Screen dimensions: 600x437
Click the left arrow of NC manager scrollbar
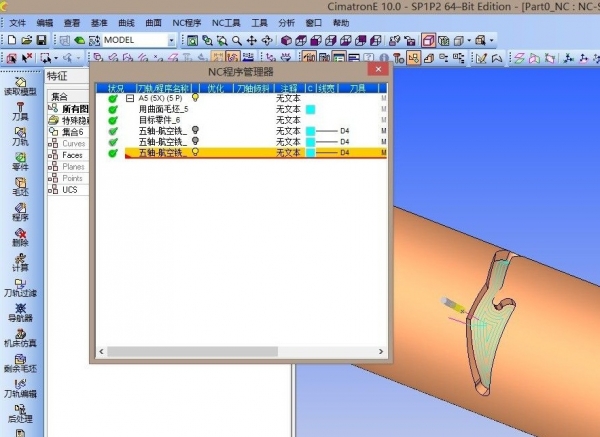101,351
